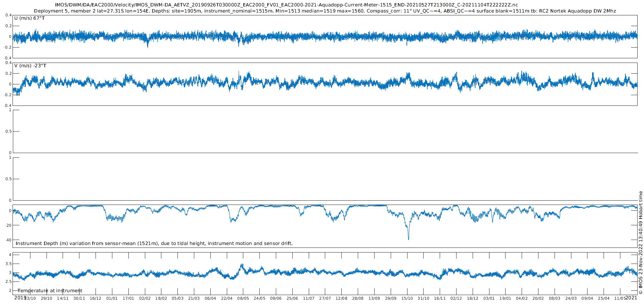Click the 02/12 date tick label
The image size is (644, 304).
point(456,298)
